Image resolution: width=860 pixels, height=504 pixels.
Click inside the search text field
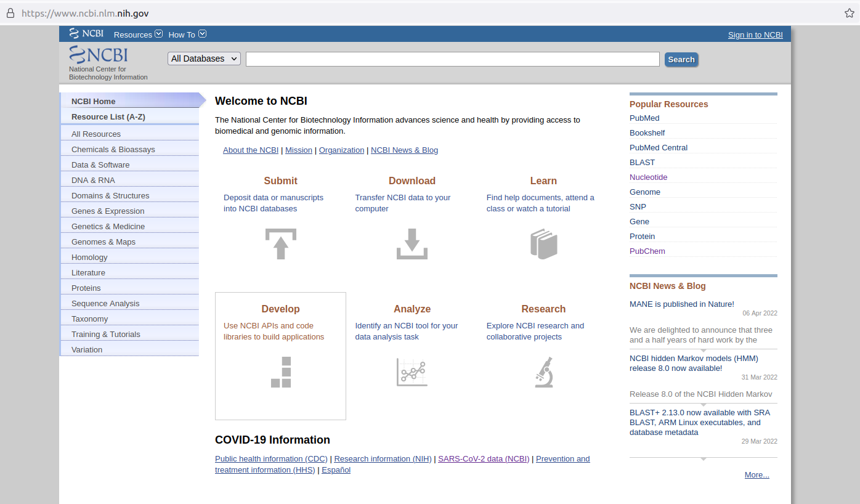point(453,59)
